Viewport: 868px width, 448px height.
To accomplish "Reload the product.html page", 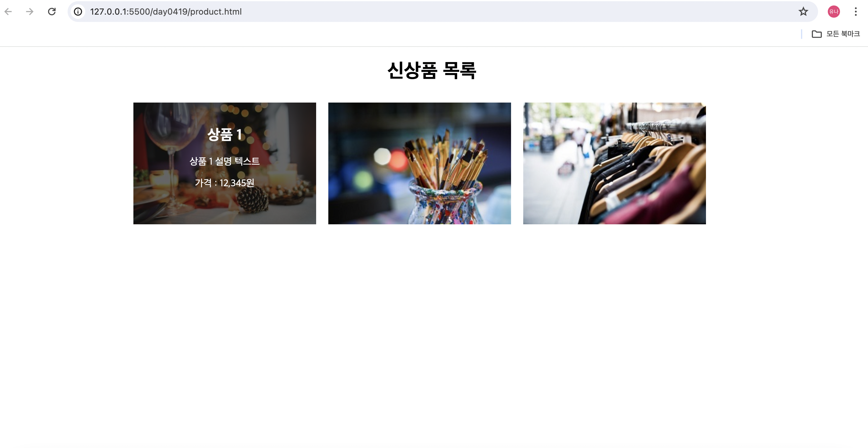I will pos(51,12).
